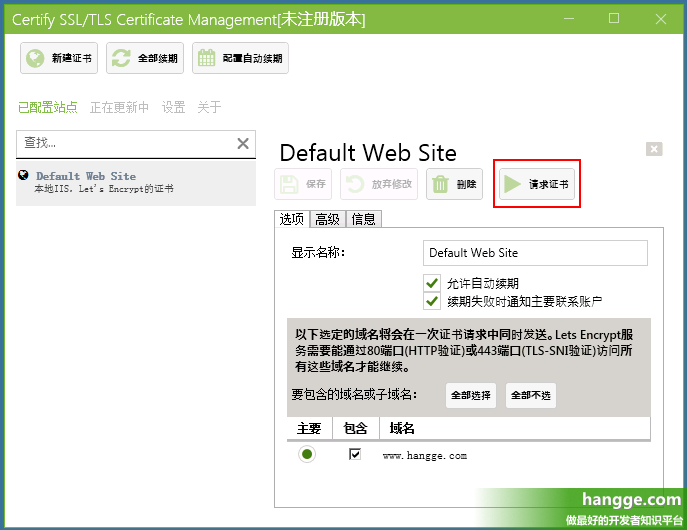Select the 信息 info tab

point(363,219)
